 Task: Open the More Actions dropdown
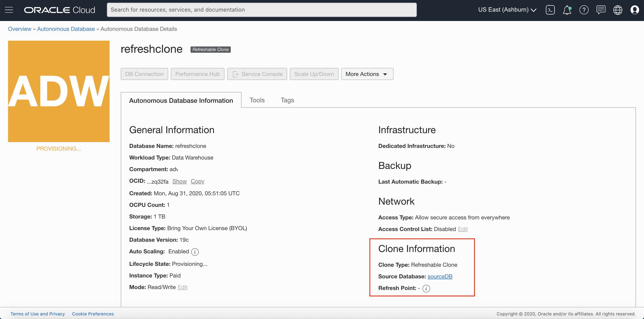tap(367, 74)
